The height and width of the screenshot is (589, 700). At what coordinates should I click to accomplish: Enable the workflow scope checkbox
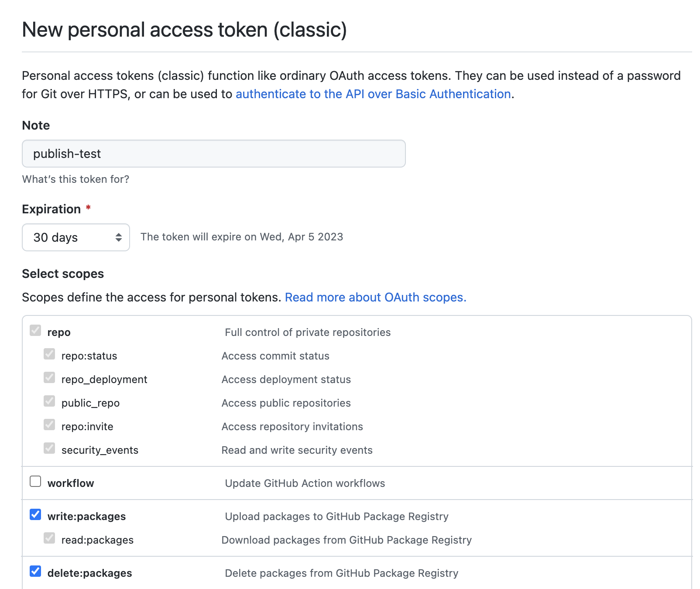(x=35, y=481)
